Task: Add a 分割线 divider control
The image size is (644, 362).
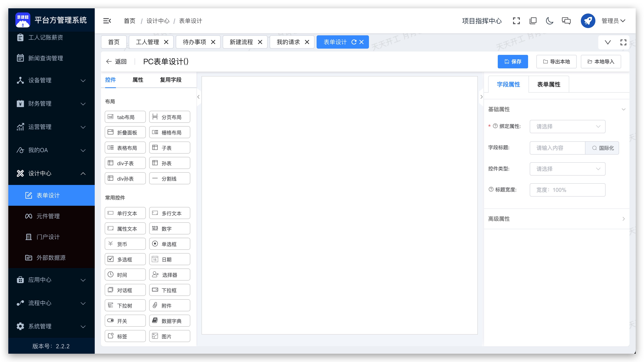Action: 170,179
